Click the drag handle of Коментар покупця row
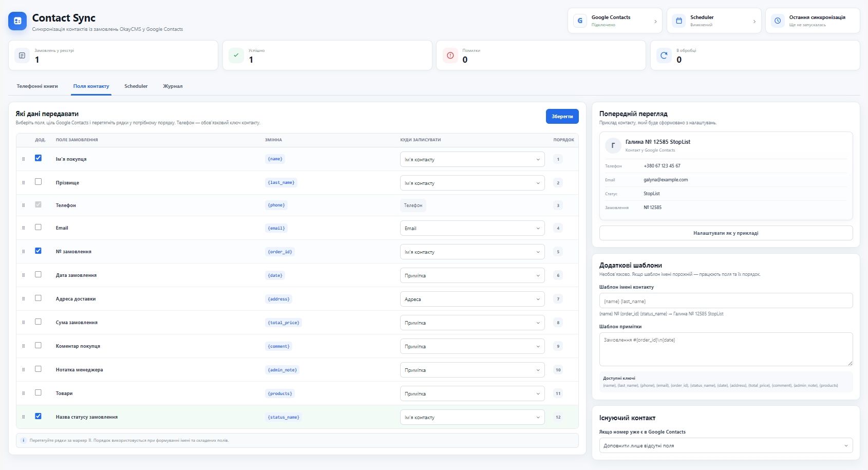868x470 pixels. pos(24,346)
